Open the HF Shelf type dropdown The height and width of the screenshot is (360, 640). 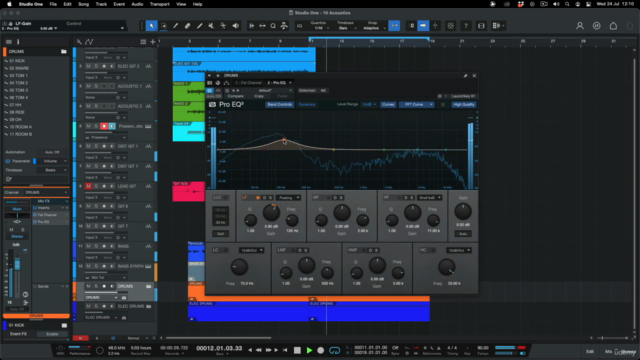(x=430, y=198)
